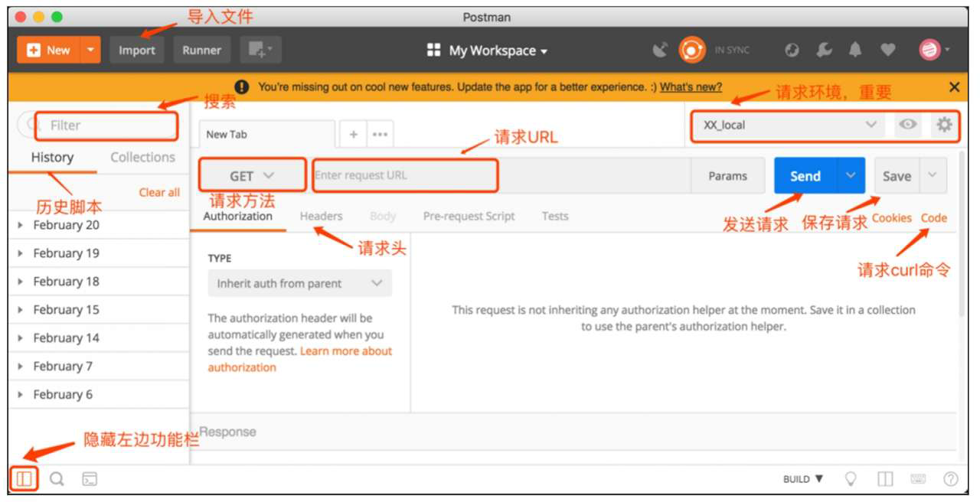Open the Postman console icon
Viewport: 980px width, 502px height.
coord(90,479)
